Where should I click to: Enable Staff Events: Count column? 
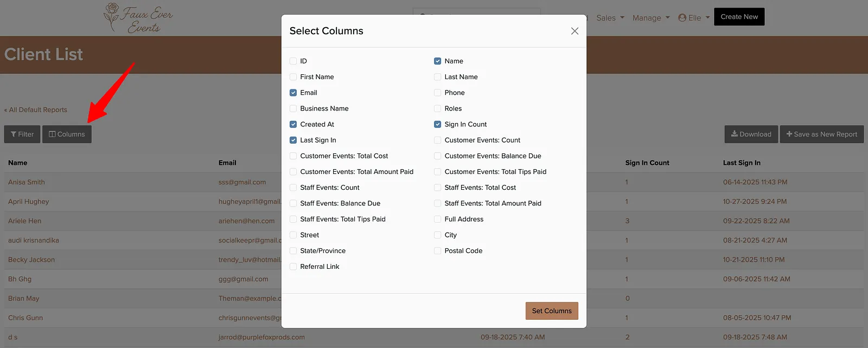point(293,188)
